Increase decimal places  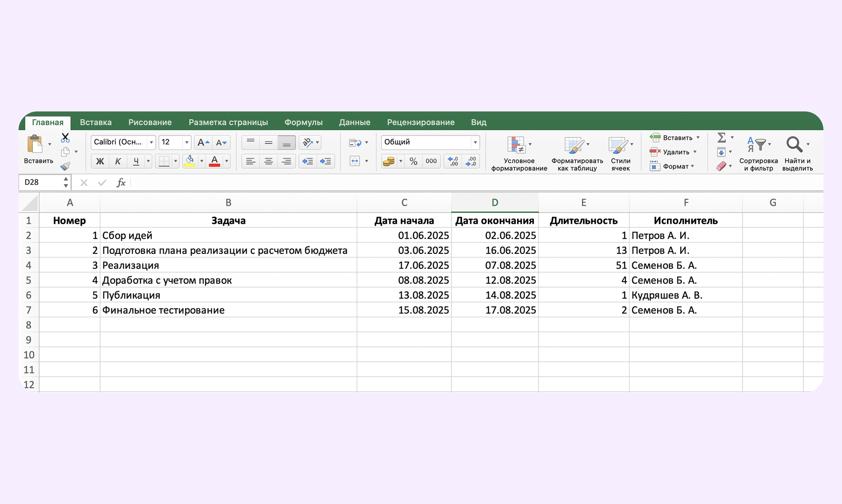453,161
